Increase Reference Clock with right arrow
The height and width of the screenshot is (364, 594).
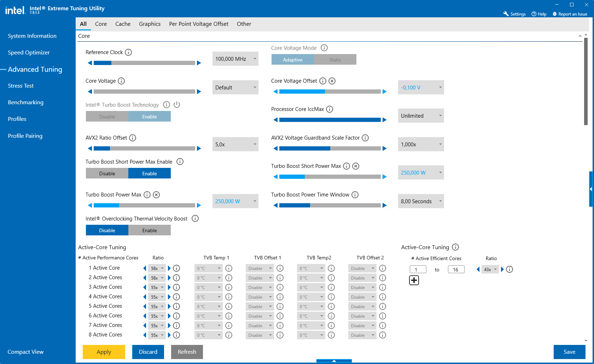click(199, 63)
